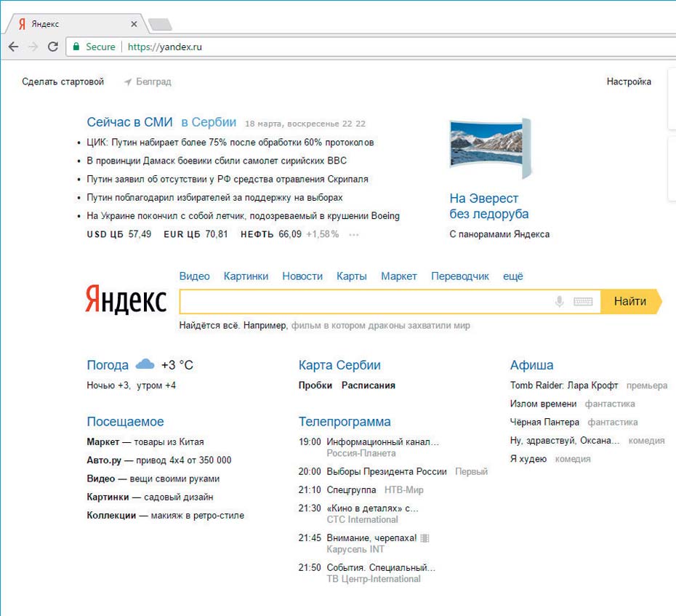The image size is (676, 616).
Task: Open the Переводчик service tab
Action: pos(460,276)
